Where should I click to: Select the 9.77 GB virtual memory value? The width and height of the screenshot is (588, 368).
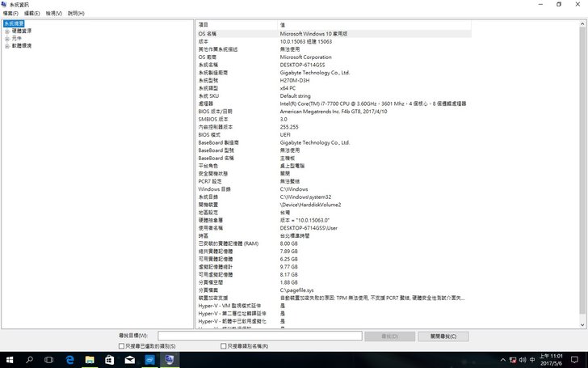pos(288,267)
